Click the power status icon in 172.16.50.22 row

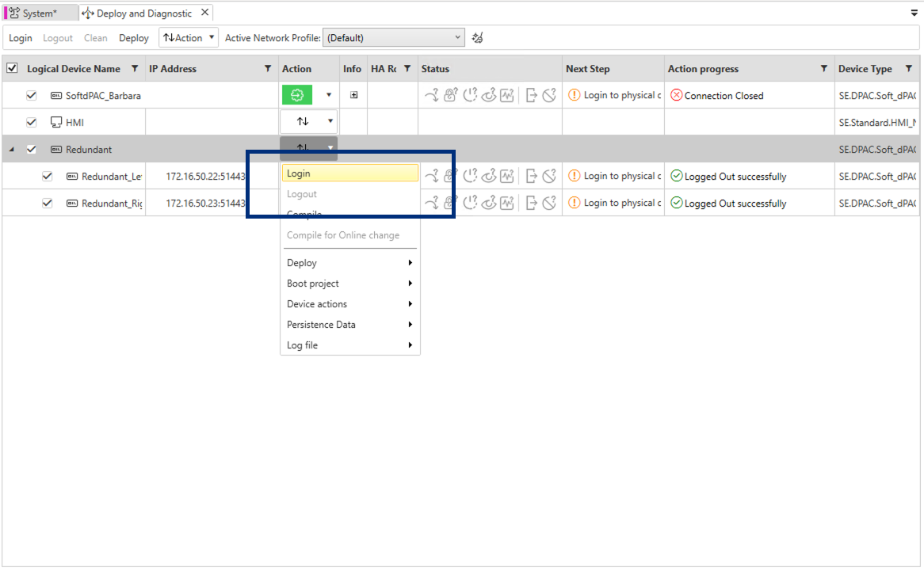pyautogui.click(x=470, y=176)
